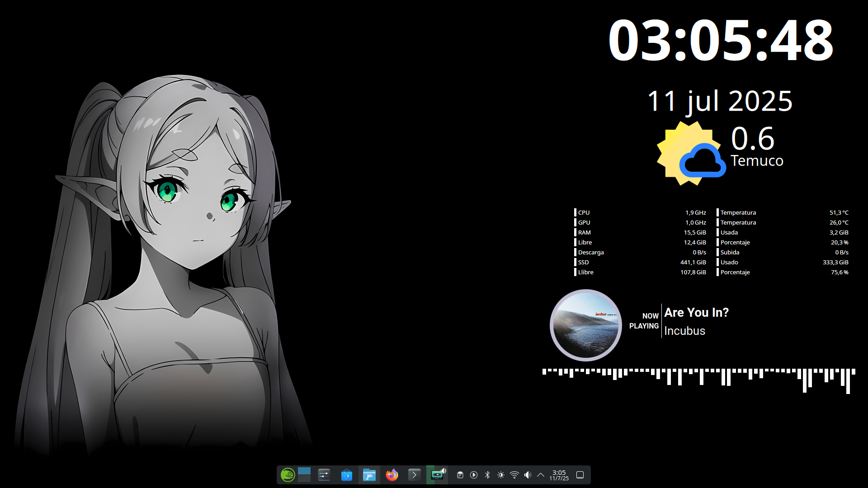This screenshot has width=868, height=488.
Task: Click the panel clock showing 3:05
Action: (559, 475)
